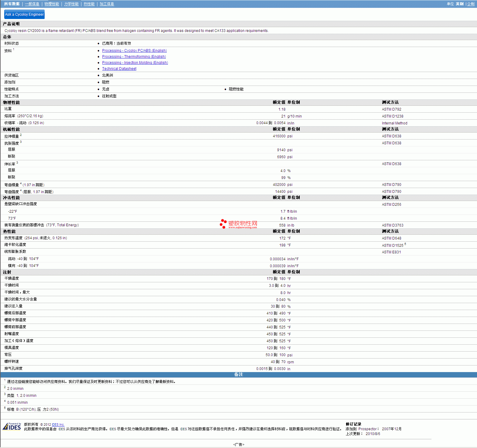This screenshot has width=477, height=448.
Task: Select the 屈服 strength value 9140
Action: click(281, 150)
